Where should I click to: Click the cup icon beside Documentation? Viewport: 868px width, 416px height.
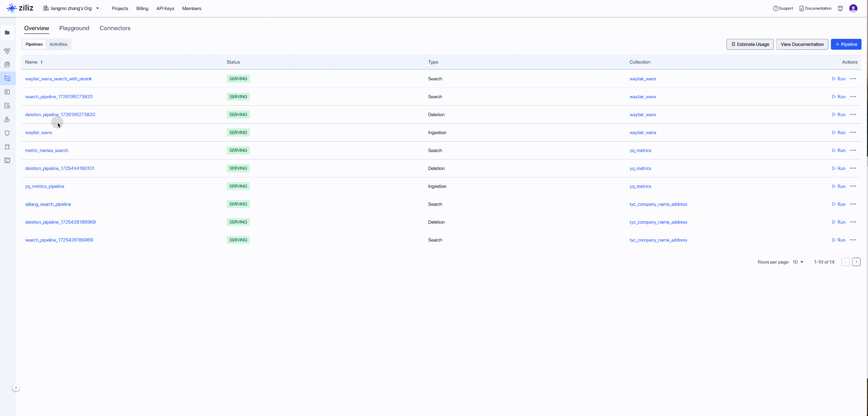pos(840,8)
